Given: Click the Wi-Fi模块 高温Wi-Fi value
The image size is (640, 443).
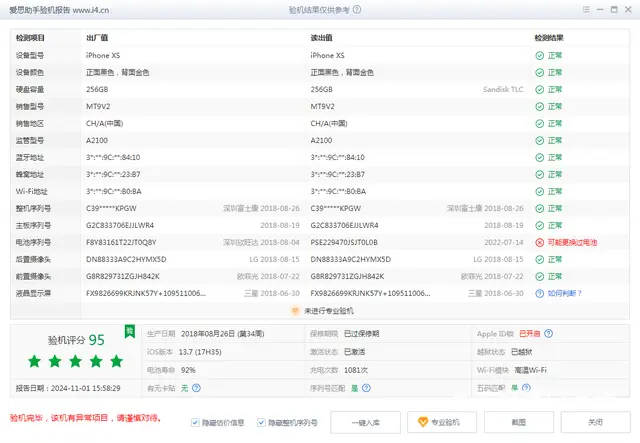Looking at the screenshot, I should coord(531,370).
